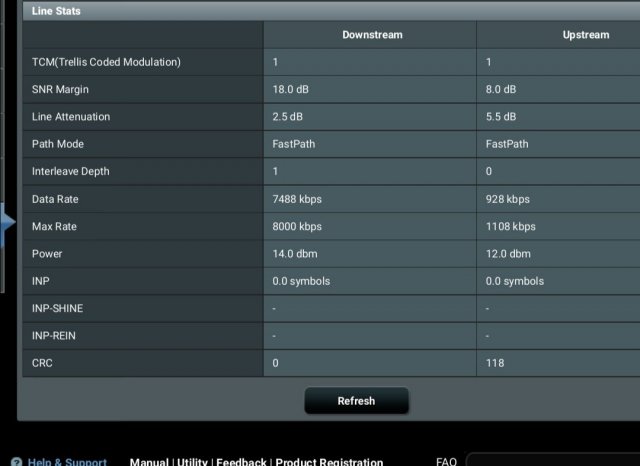The width and height of the screenshot is (640, 466).
Task: Click upstream CRC value 118
Action: tap(495, 363)
